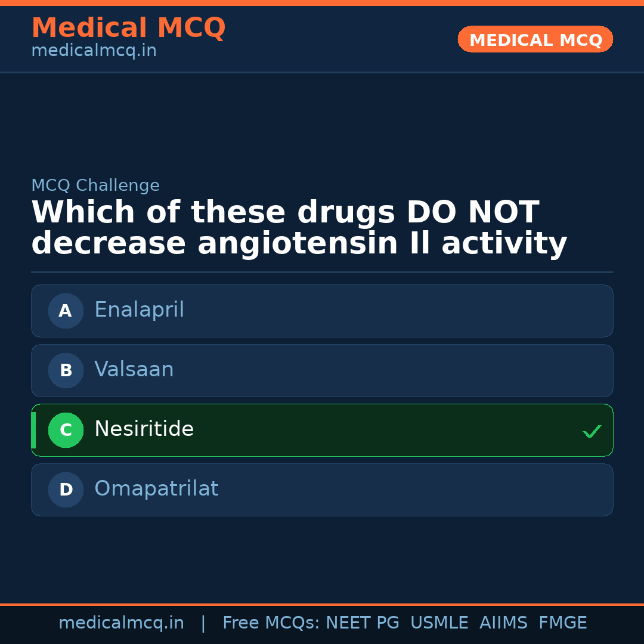Open the medicalmcq.in link in footer
Screen dimensions: 644x644
pyautogui.click(x=121, y=623)
